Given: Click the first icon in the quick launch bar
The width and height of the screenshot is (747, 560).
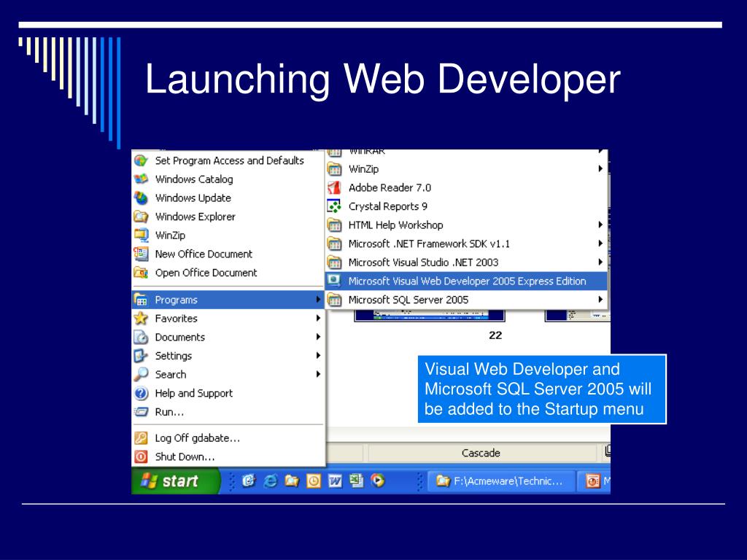Looking at the screenshot, I should pyautogui.click(x=248, y=481).
